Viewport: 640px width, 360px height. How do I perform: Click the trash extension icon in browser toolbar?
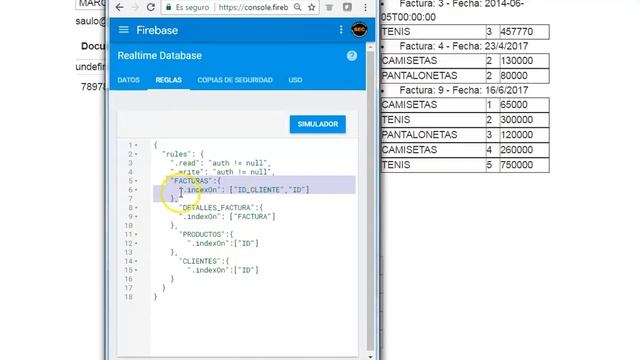329,7
